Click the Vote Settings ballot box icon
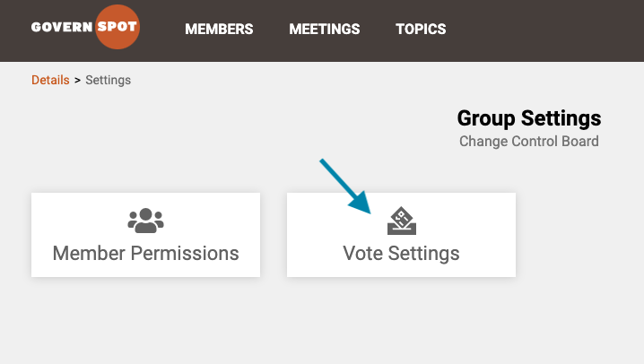644x364 pixels. (x=401, y=221)
